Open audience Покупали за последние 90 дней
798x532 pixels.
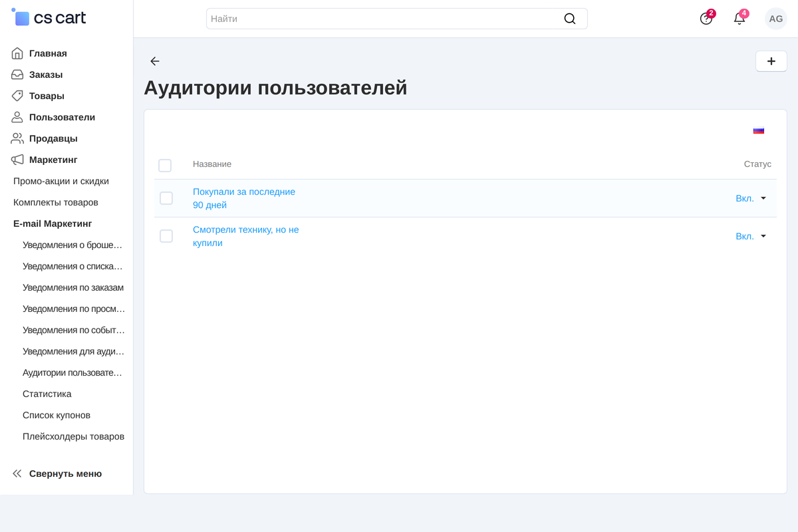point(244,198)
